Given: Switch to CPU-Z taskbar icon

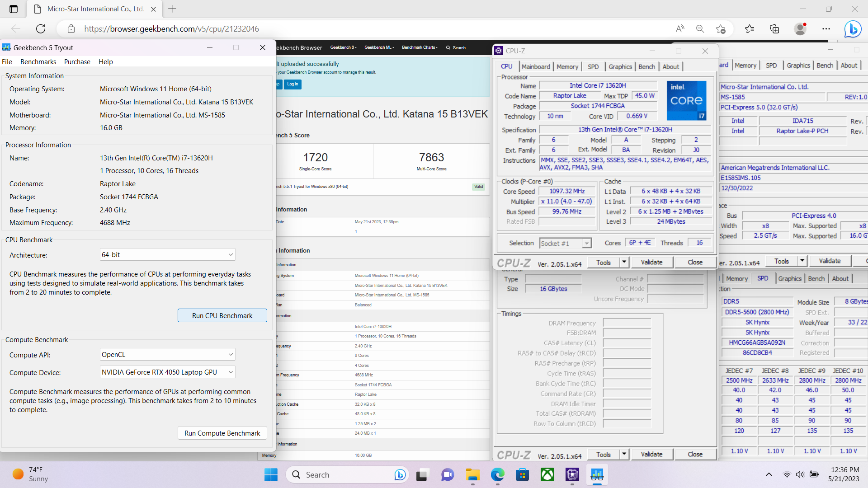Looking at the screenshot, I should [572, 475].
